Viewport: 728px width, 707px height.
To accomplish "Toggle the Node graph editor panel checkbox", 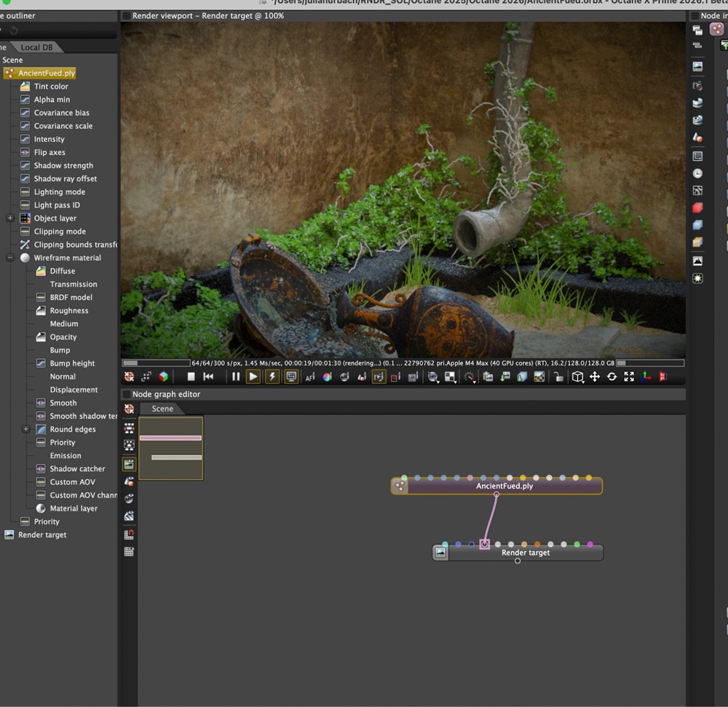I will point(127,394).
